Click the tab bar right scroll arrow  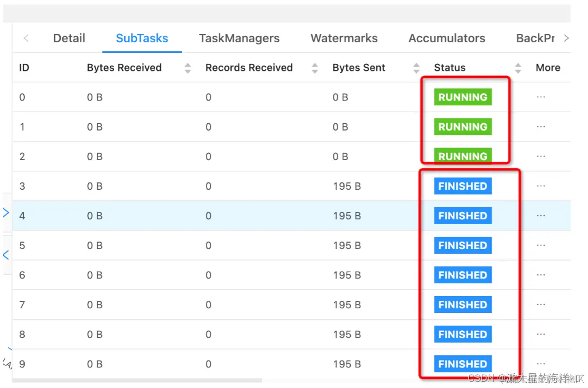tap(566, 38)
